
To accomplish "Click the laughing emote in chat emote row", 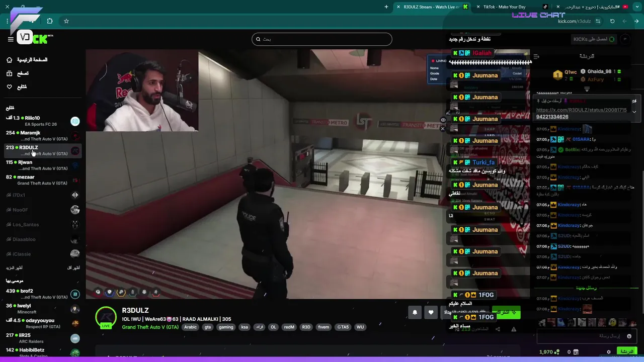I will click(x=612, y=322).
